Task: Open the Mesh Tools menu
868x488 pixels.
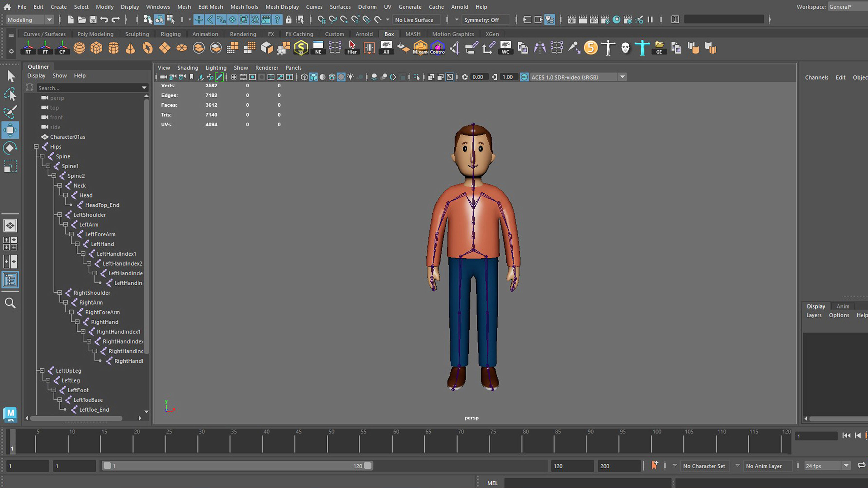Action: [x=244, y=7]
